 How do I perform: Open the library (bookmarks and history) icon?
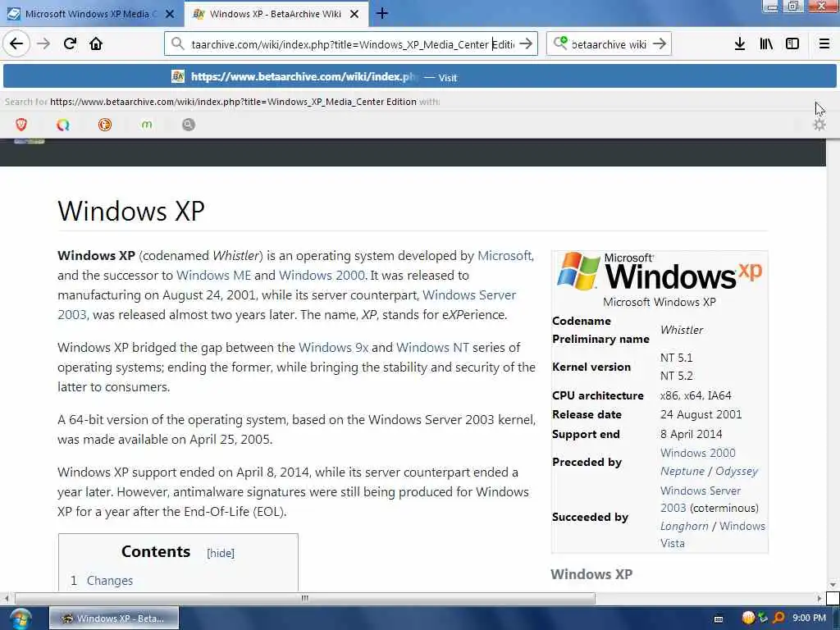tap(766, 43)
